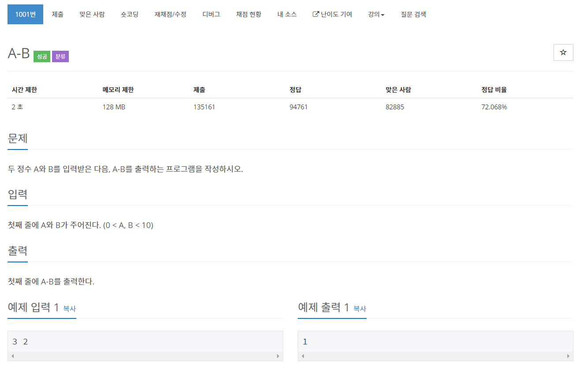Click the 시간 제한 column header

[x=24, y=90]
